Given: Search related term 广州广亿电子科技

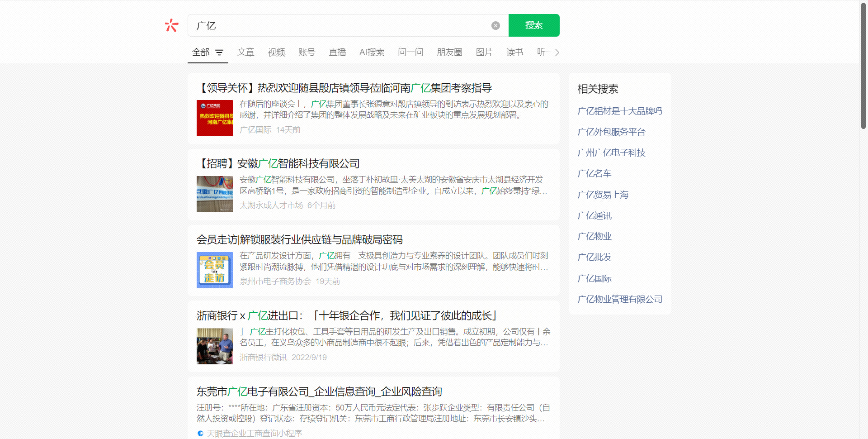Looking at the screenshot, I should [611, 153].
